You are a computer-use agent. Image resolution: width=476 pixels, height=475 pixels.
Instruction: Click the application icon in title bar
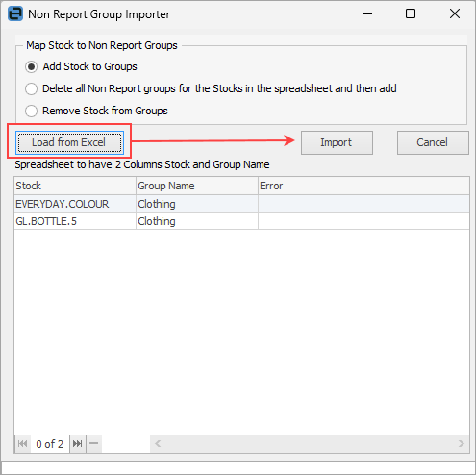pos(15,14)
